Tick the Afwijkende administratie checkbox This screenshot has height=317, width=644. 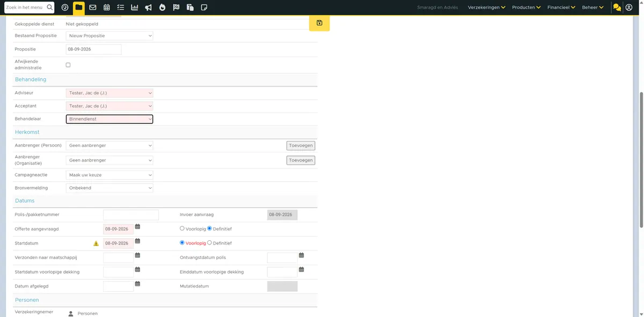coord(68,65)
